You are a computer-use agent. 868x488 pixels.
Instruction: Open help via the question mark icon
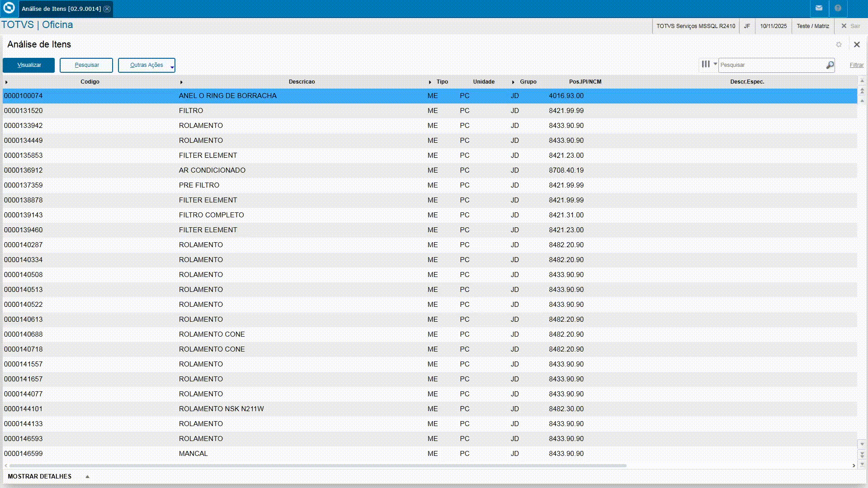tap(838, 8)
